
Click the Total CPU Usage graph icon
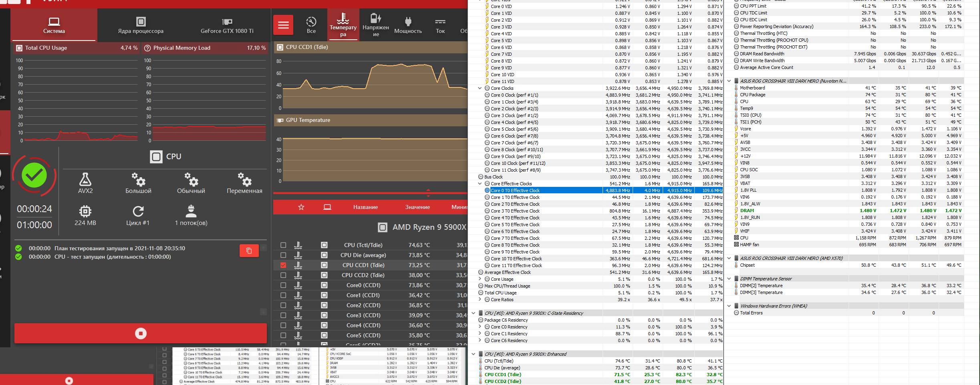click(19, 48)
